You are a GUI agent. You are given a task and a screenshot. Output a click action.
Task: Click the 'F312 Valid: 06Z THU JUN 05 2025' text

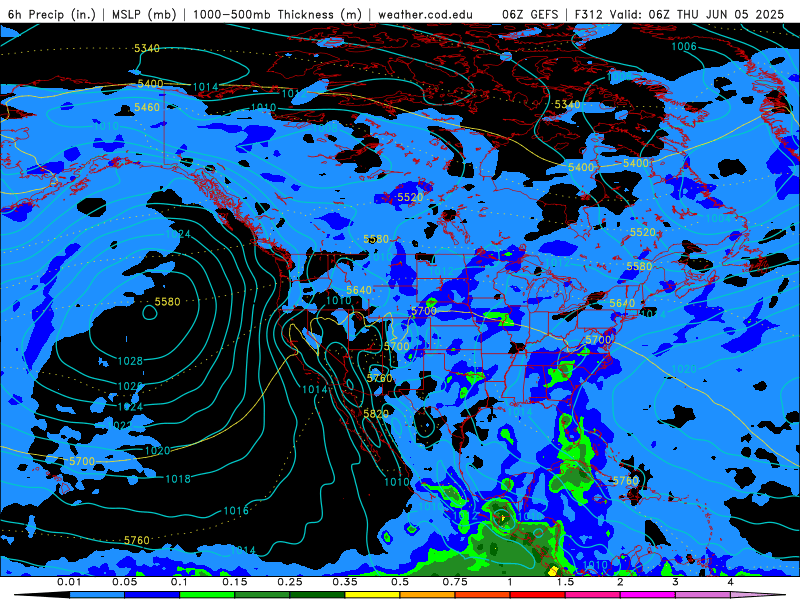[x=679, y=14]
